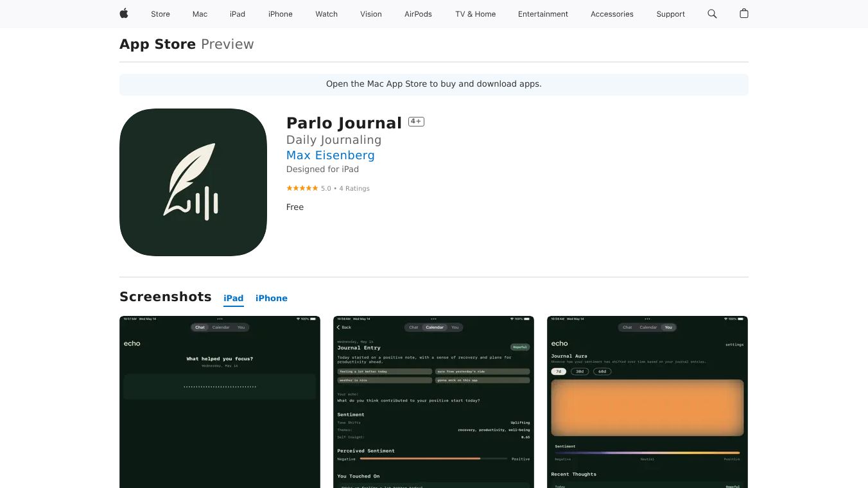The image size is (868, 488).
Task: Open the Watch menu
Action: click(x=327, y=14)
